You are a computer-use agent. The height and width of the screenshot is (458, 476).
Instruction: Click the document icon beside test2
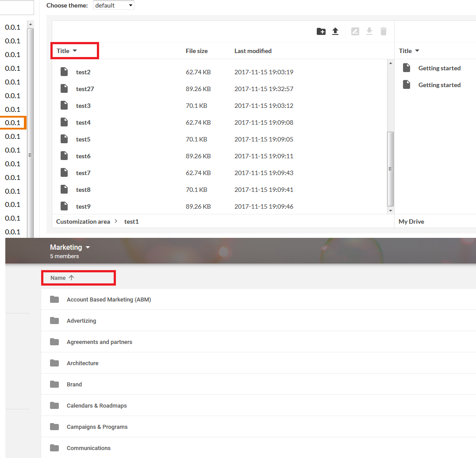(x=64, y=72)
